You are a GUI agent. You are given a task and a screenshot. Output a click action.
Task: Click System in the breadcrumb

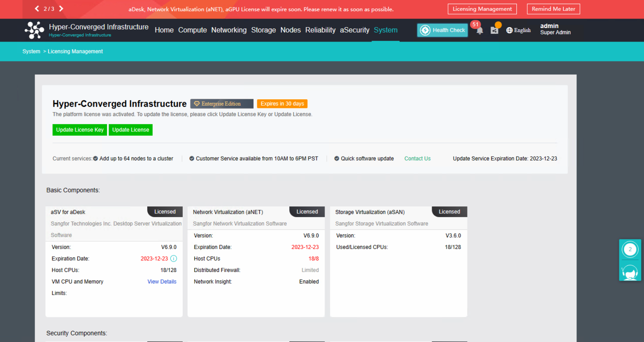31,52
